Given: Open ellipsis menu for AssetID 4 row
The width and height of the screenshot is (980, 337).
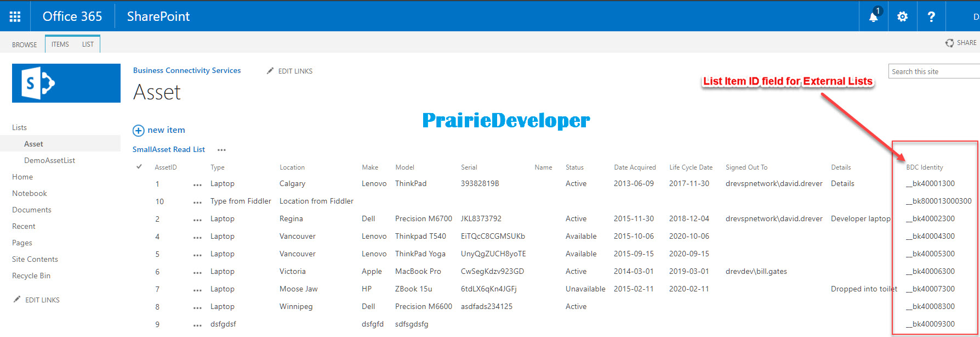Looking at the screenshot, I should click(x=197, y=238).
